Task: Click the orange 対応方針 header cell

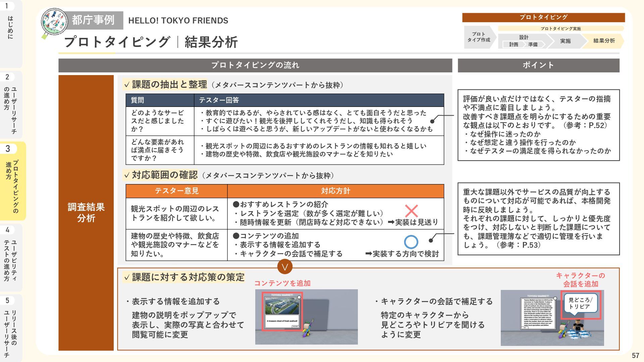Action: click(x=336, y=191)
